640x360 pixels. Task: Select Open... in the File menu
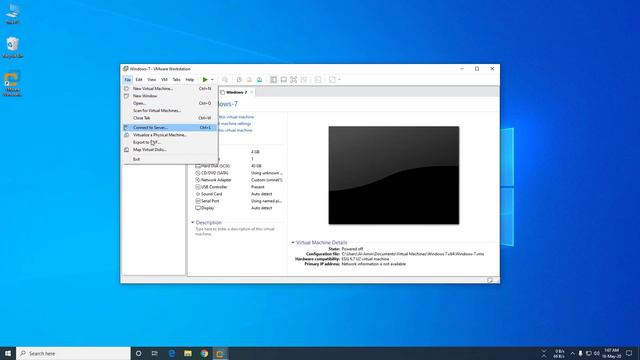[x=170, y=103]
